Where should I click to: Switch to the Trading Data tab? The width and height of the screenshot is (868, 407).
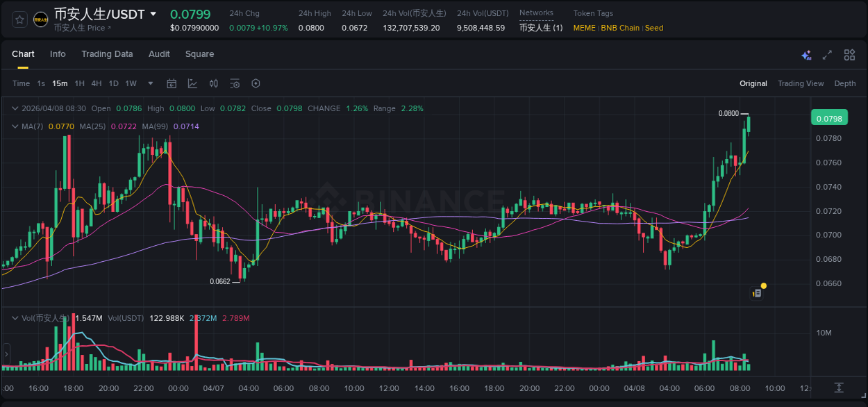pos(107,54)
